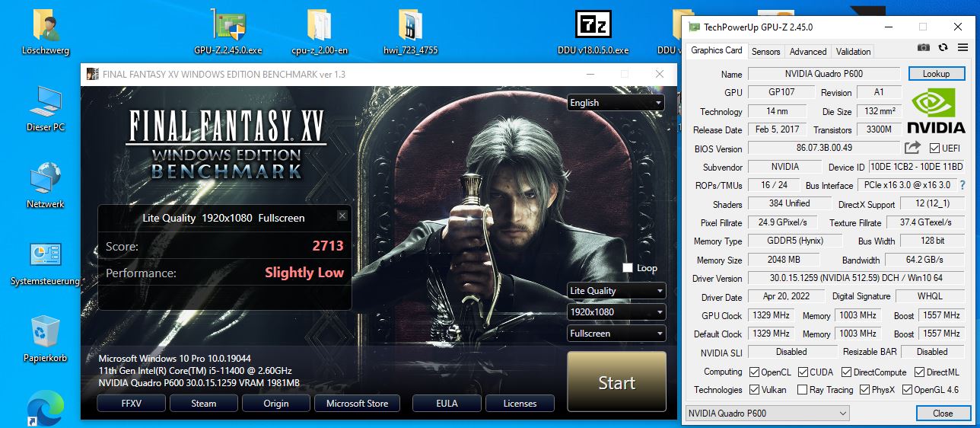980x428 pixels.
Task: Click the Origin button
Action: coord(276,404)
